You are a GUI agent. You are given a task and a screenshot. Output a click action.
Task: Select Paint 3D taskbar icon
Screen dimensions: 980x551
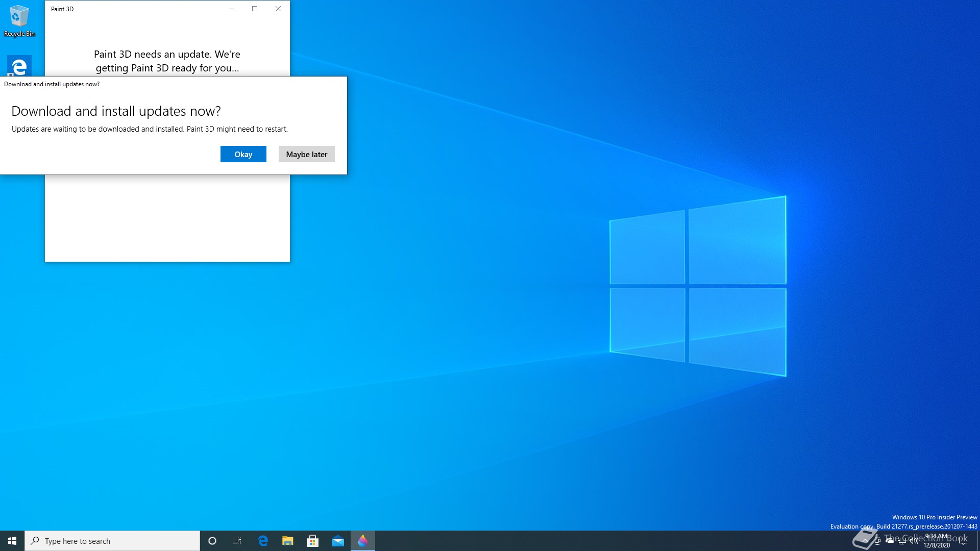pos(363,541)
